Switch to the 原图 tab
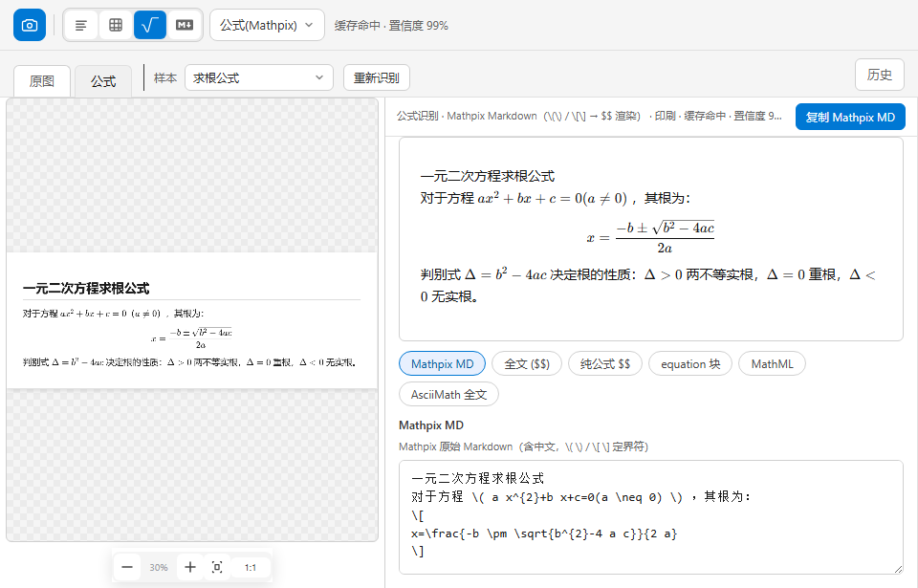Screen dimensions: 918x588 (x=42, y=81)
